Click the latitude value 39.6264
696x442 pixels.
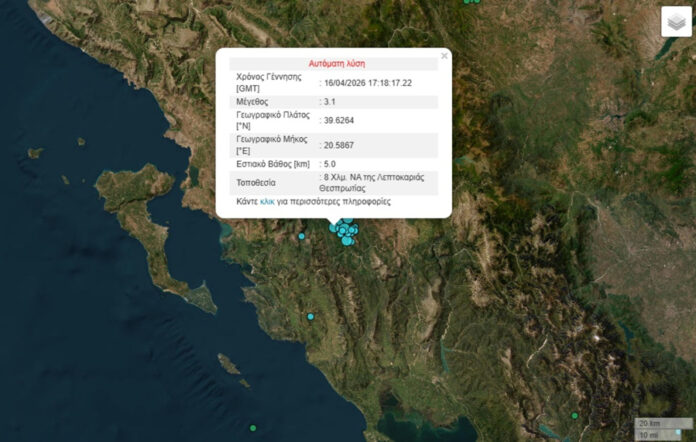(x=339, y=121)
